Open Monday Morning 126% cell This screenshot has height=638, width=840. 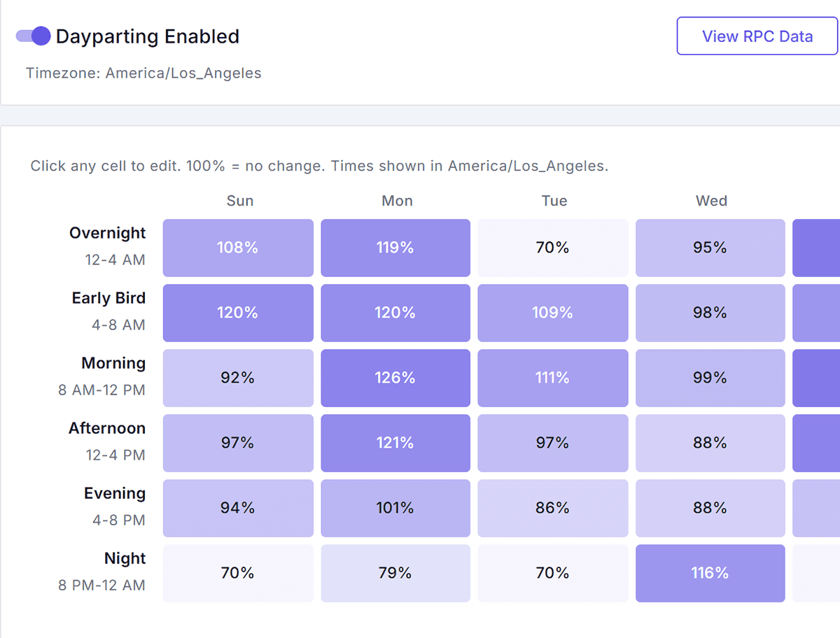point(395,378)
